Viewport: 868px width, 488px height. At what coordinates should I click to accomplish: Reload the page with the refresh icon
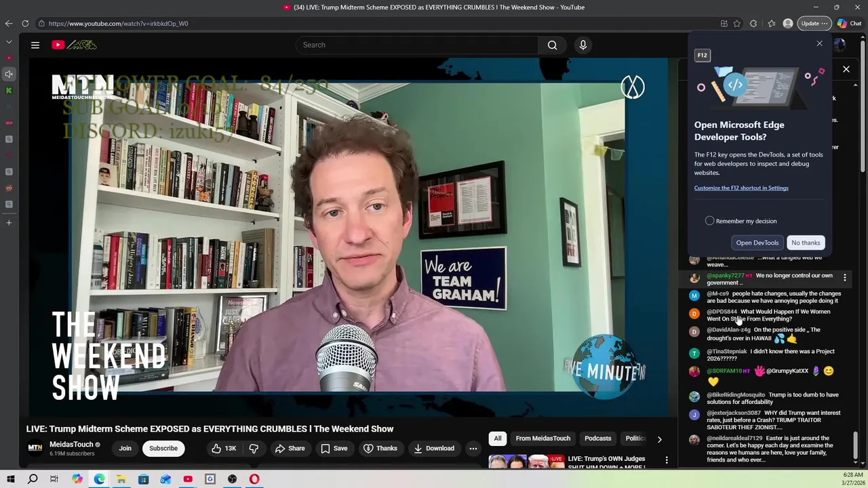tap(25, 24)
